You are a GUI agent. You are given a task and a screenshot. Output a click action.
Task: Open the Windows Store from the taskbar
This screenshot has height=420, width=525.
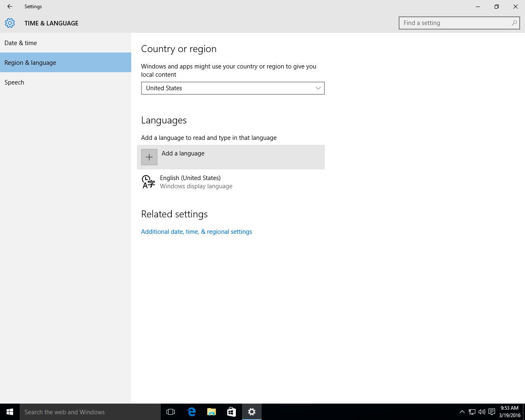231,412
